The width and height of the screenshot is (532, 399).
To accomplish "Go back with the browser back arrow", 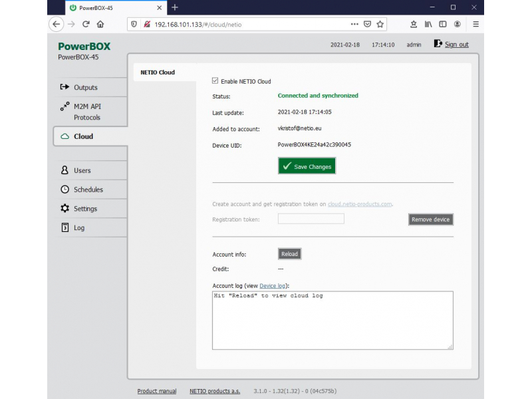I will (x=56, y=24).
